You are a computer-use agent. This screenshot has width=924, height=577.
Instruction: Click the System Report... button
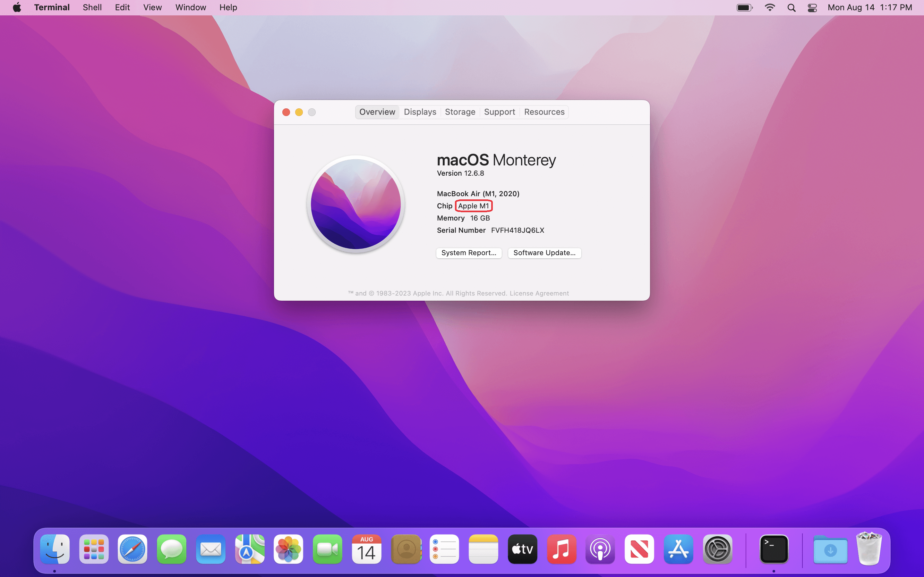468,253
